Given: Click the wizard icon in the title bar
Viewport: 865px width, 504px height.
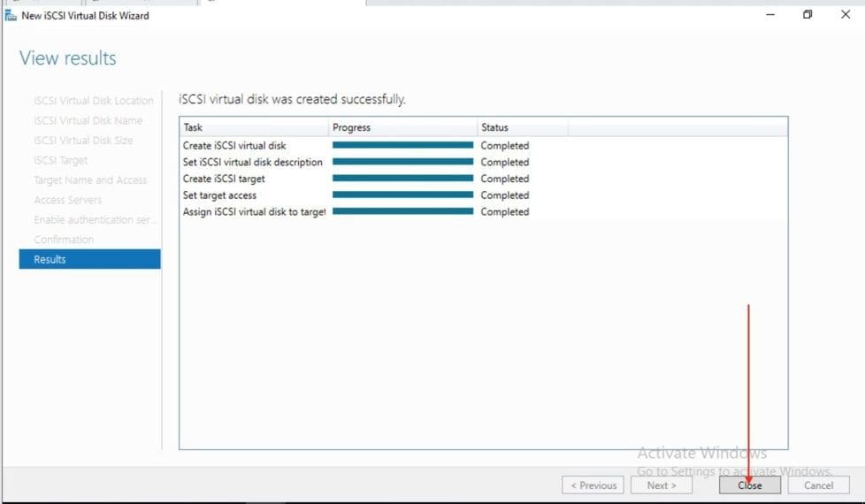Looking at the screenshot, I should (11, 16).
